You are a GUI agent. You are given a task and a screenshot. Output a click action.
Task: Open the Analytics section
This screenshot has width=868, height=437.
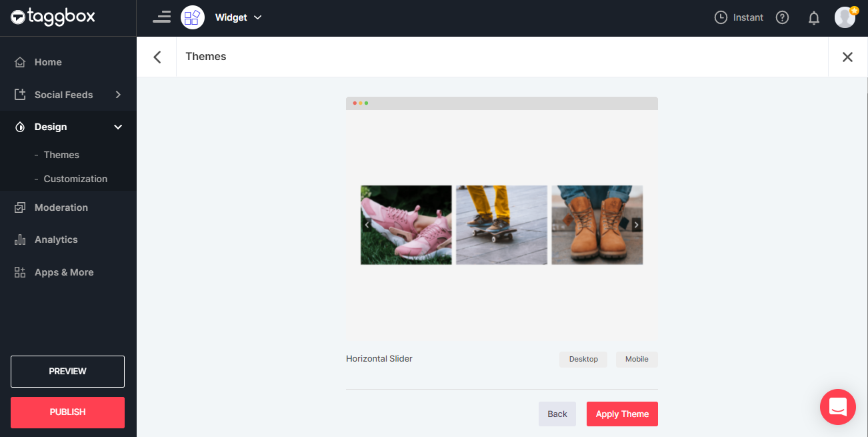pos(56,240)
